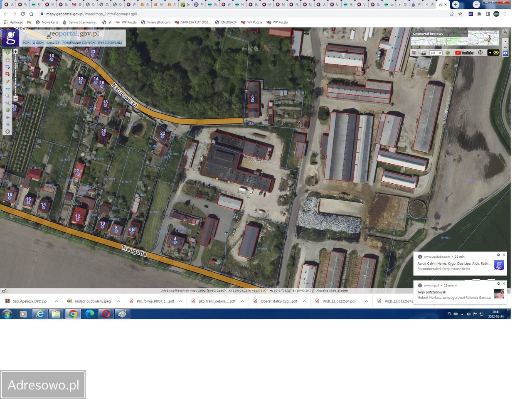Viewport: 532px width, 399px height.
Task: Open the PLIK menu
Action: click(x=26, y=43)
